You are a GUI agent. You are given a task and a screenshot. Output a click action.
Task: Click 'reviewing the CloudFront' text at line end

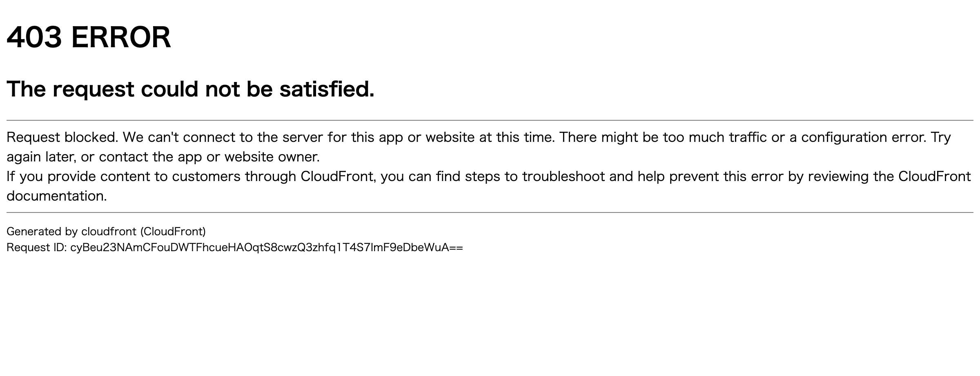[x=889, y=176]
